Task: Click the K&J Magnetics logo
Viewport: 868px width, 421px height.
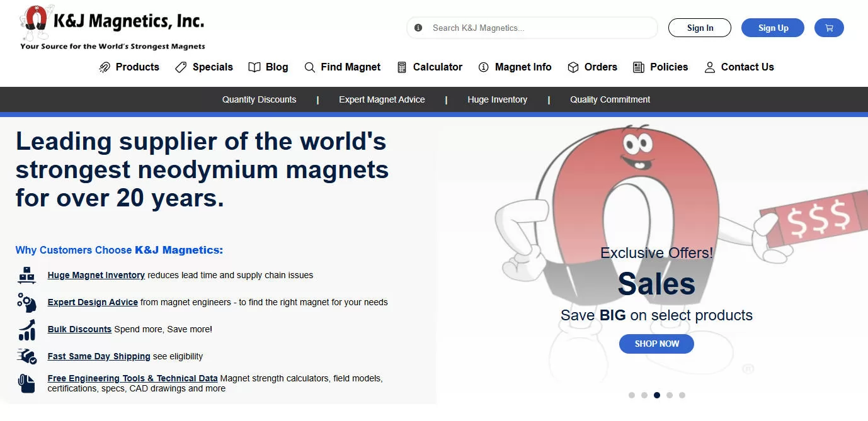Action: (x=113, y=28)
